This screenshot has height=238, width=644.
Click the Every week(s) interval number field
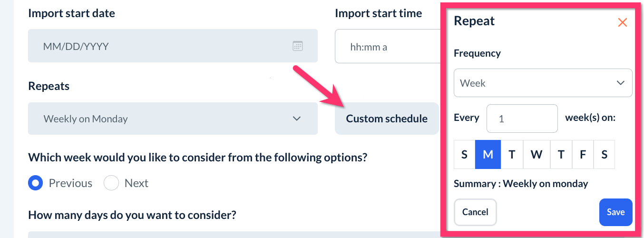[522, 119]
